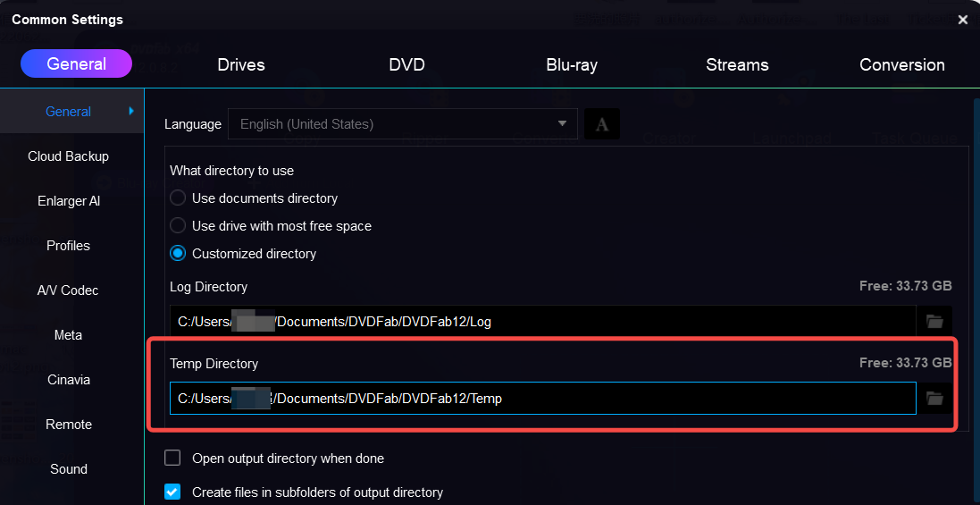
Task: Uncheck Create files in subfolders option
Action: click(173, 492)
